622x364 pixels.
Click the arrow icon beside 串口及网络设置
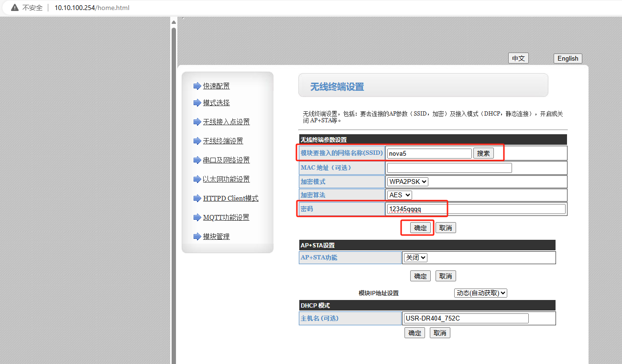197,160
